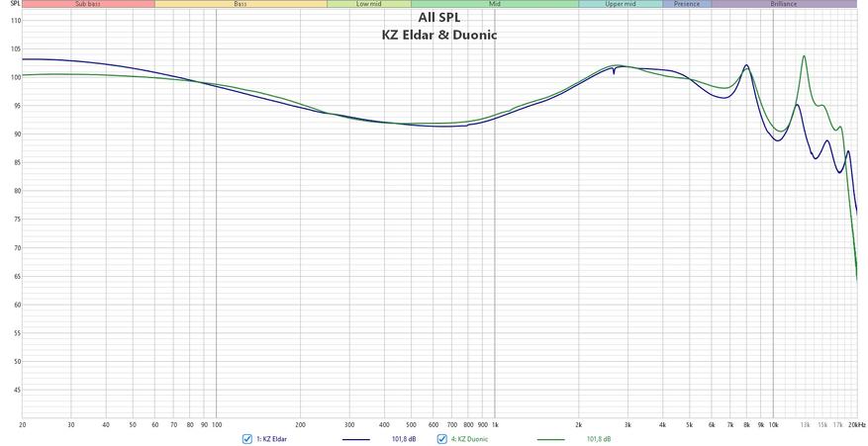Select the Upper mid band header
Screen dimensions: 868x446
pyautogui.click(x=621, y=4)
